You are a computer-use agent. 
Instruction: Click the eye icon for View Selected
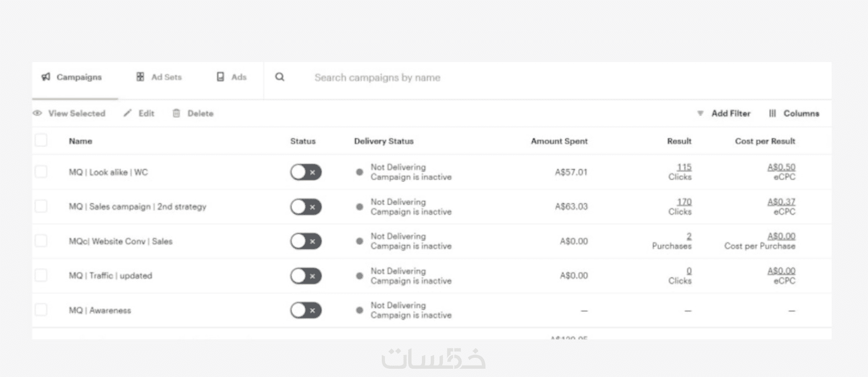[37, 113]
